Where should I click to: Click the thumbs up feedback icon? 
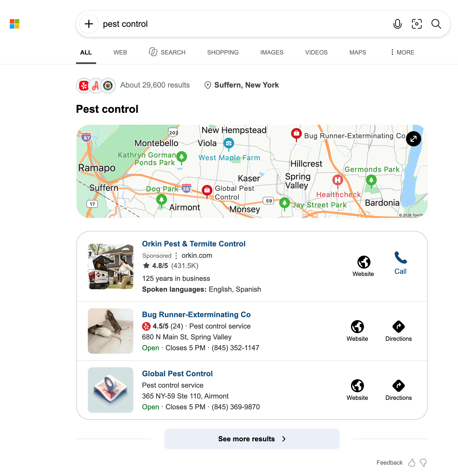click(412, 462)
